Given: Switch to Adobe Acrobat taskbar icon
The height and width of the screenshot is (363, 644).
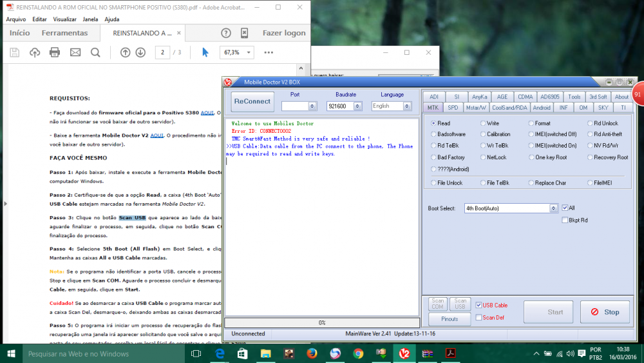Looking at the screenshot, I should pos(451,353).
